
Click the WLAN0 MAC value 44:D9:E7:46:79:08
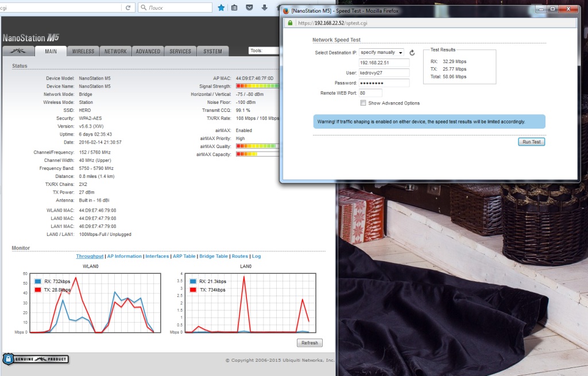pyautogui.click(x=98, y=210)
